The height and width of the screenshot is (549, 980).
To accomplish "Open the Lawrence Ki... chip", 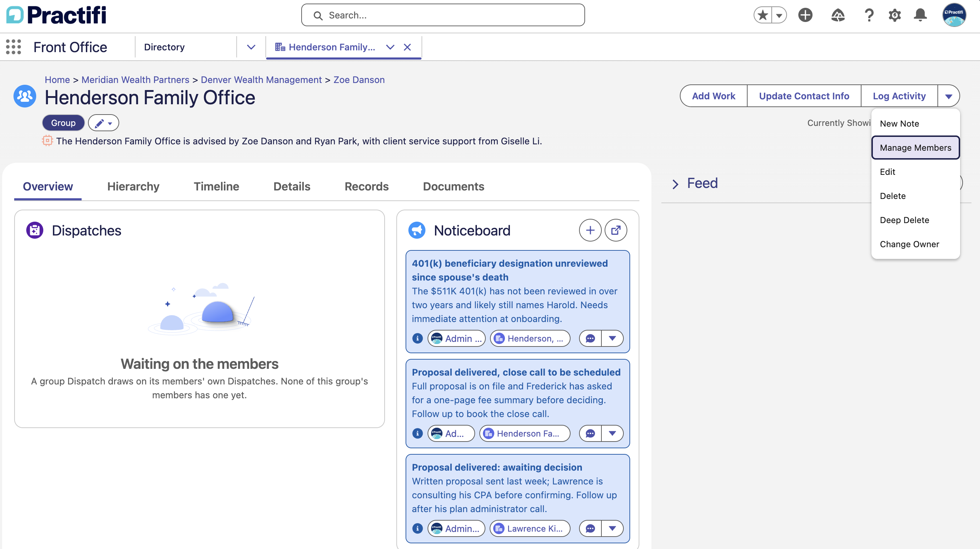I will [x=530, y=528].
